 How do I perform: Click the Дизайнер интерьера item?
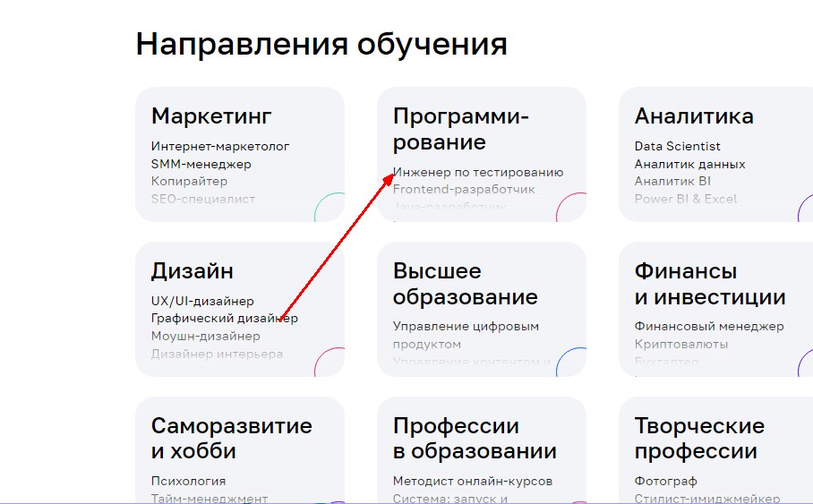218,355
